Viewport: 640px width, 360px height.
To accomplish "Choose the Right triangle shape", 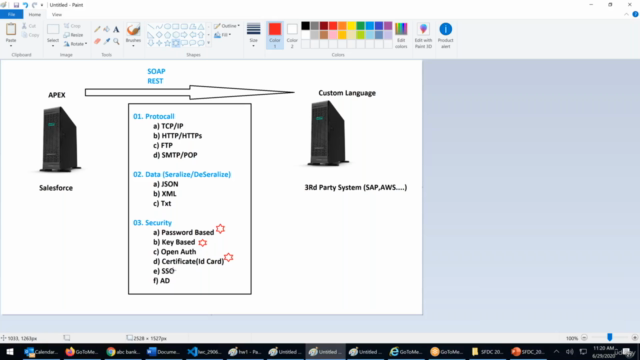I will [151, 35].
